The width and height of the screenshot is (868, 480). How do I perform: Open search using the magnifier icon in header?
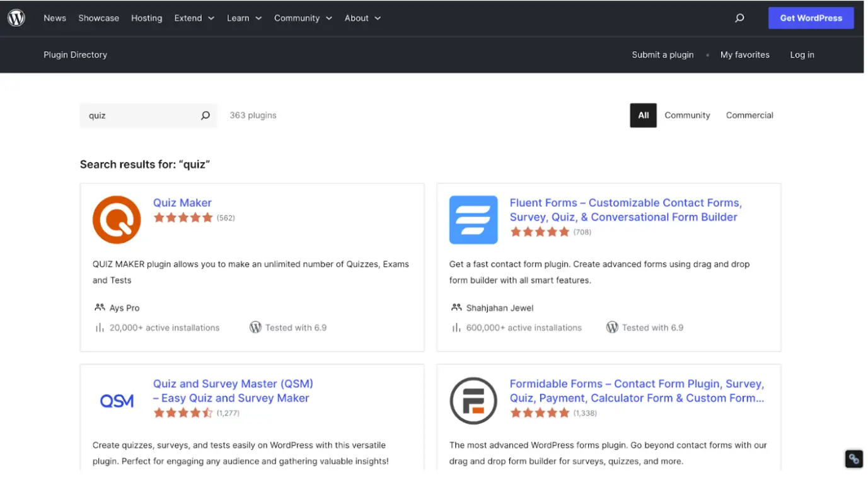[739, 18]
